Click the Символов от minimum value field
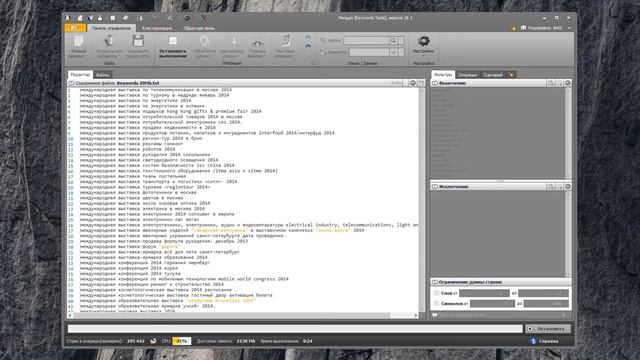Image resolution: width=640 pixels, height=360 pixels. tap(492, 304)
